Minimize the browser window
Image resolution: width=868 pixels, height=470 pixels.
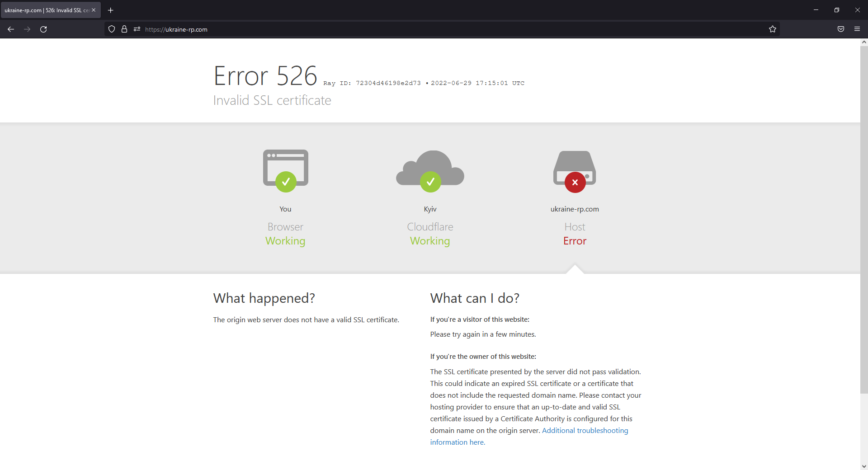[x=816, y=10]
